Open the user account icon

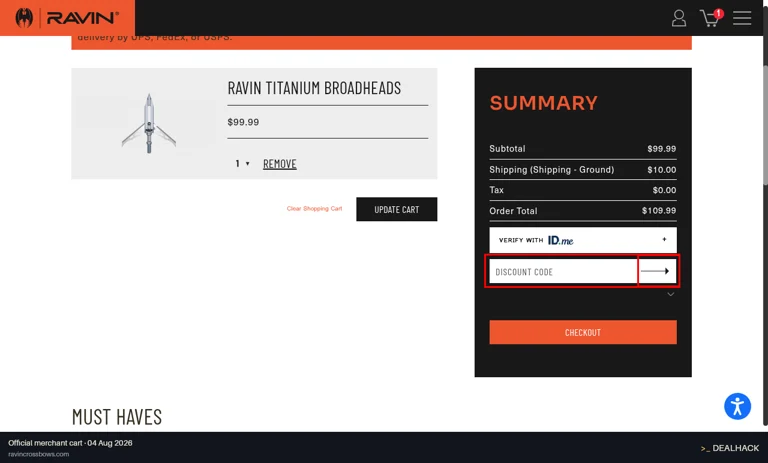tap(678, 18)
